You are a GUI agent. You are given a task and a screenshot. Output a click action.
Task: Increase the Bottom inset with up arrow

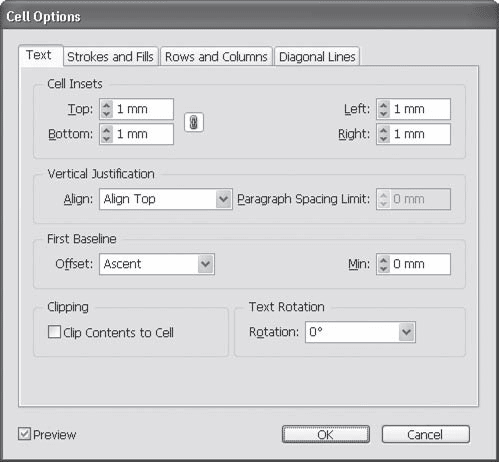coord(106,130)
